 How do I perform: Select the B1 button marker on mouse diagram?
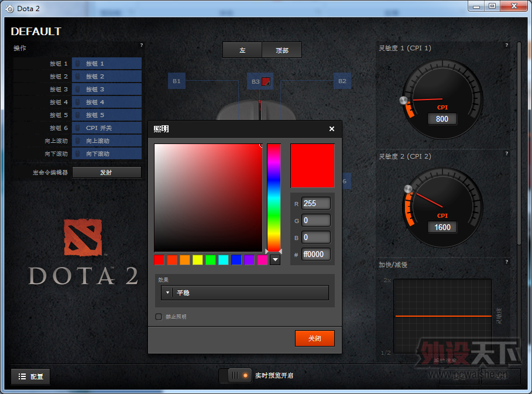176,81
